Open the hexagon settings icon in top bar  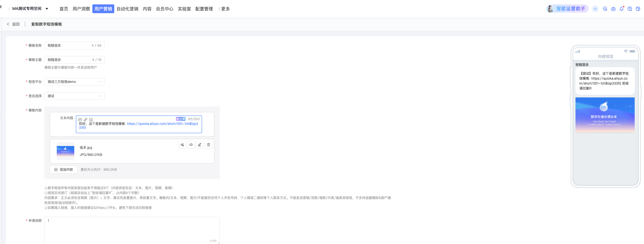[x=605, y=9]
